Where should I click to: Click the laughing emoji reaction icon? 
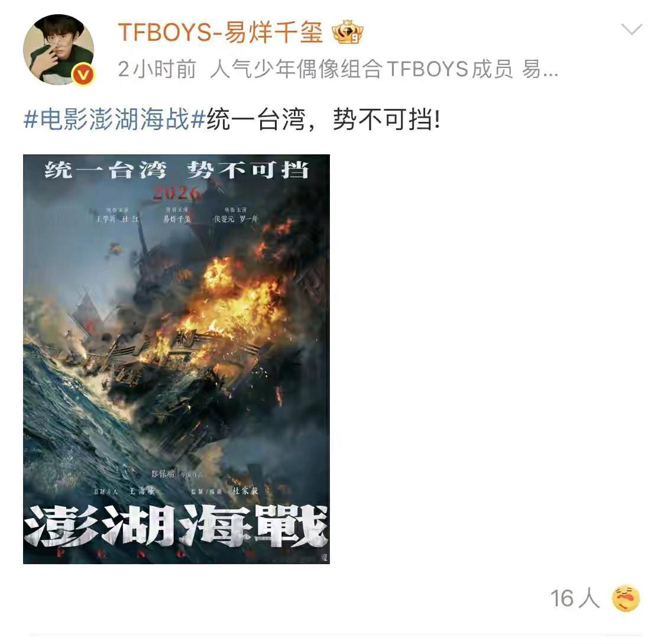pos(626,598)
